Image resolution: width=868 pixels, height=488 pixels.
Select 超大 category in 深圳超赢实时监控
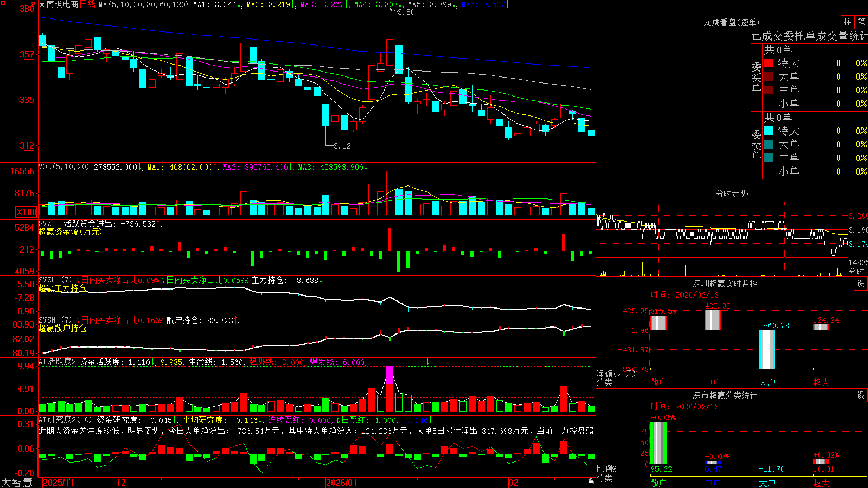(x=821, y=382)
